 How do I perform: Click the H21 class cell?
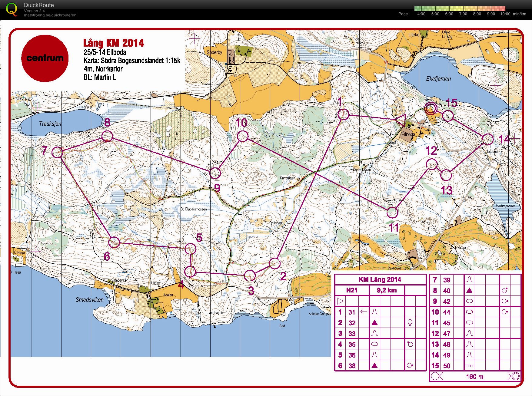point(351,290)
